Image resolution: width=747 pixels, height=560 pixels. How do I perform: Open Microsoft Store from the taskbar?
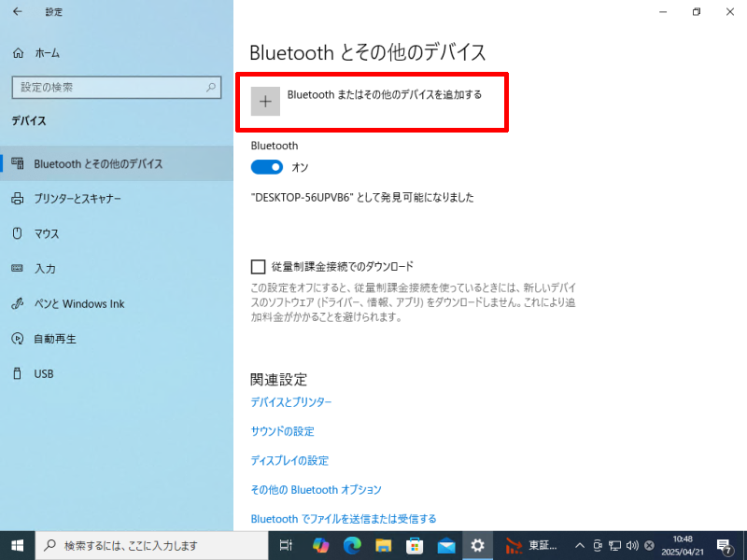pos(415,546)
